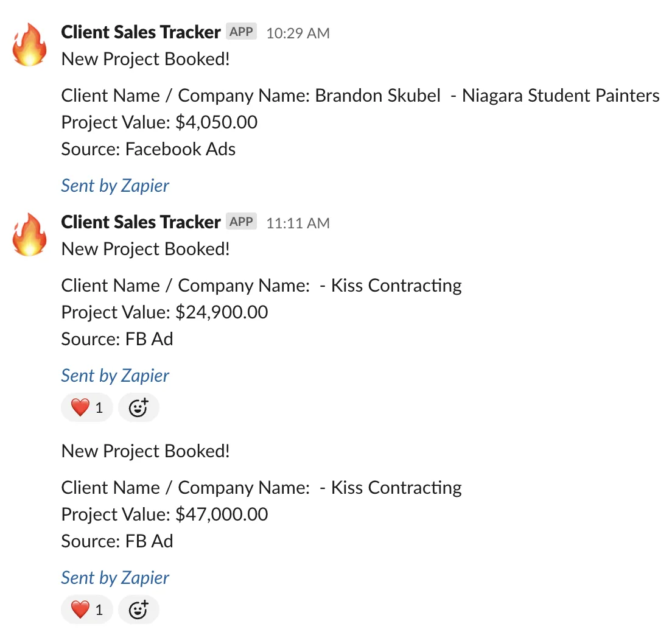Click the Project Value $24,900.00 line
The height and width of the screenshot is (632, 672).
coord(164,312)
